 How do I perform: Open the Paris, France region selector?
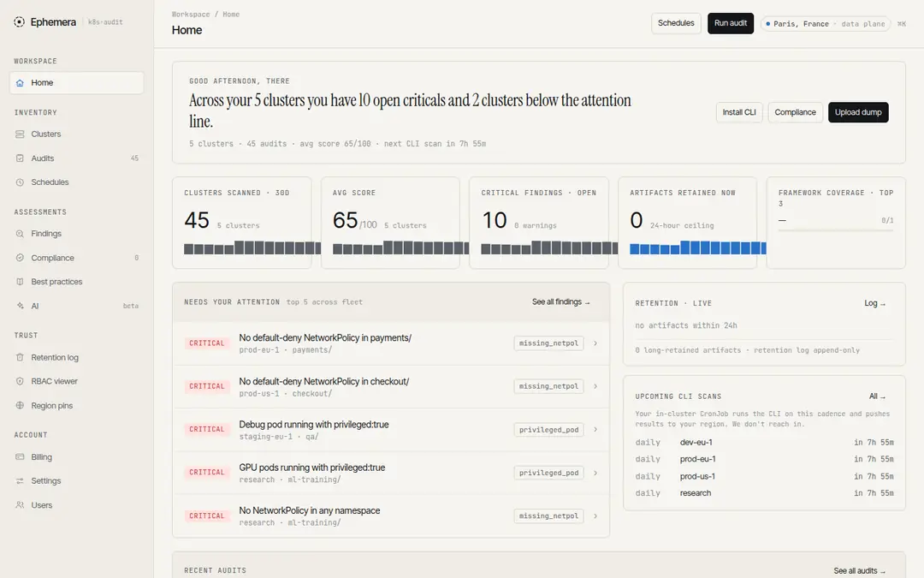click(825, 24)
